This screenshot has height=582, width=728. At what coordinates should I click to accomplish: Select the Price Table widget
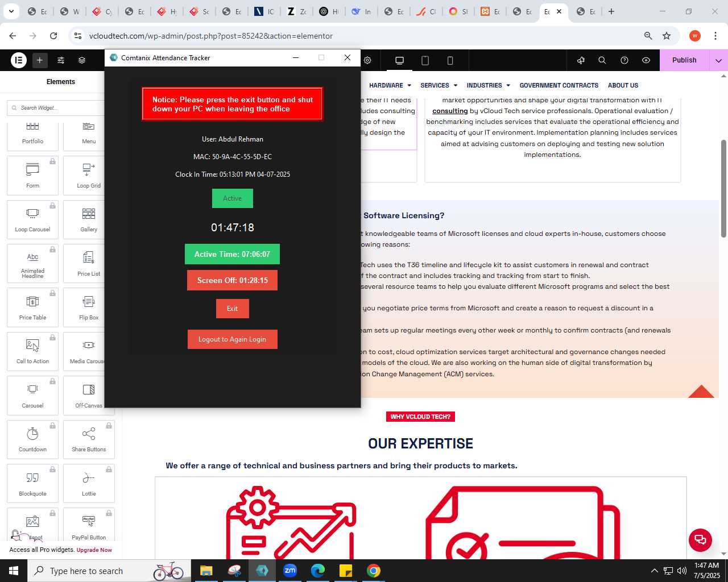click(x=32, y=307)
